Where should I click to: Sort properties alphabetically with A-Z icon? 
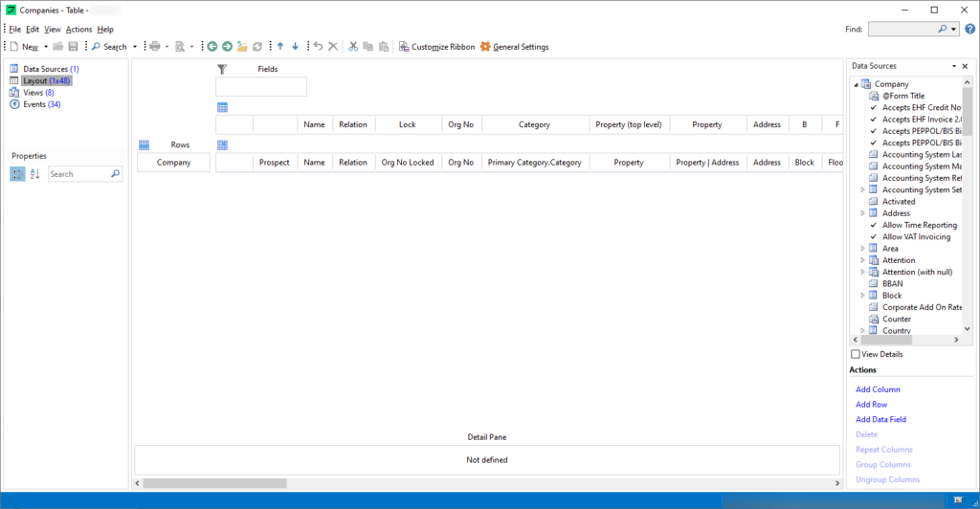(35, 174)
